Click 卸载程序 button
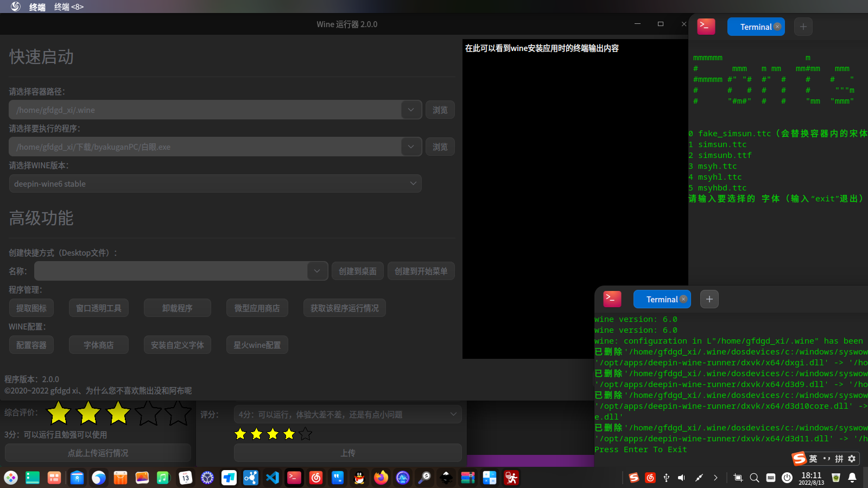Screen dimensions: 868x488 [x=178, y=308]
